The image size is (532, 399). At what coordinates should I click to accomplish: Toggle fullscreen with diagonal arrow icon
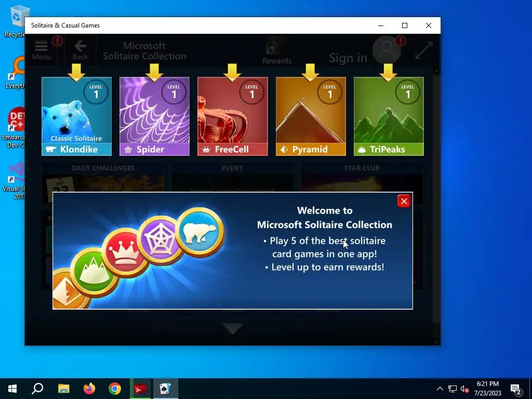tap(424, 50)
